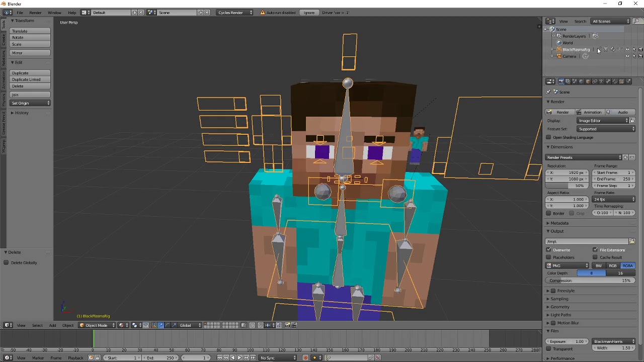The height and width of the screenshot is (362, 644).
Task: Open the Global orientation dropdown
Action: pos(190,325)
